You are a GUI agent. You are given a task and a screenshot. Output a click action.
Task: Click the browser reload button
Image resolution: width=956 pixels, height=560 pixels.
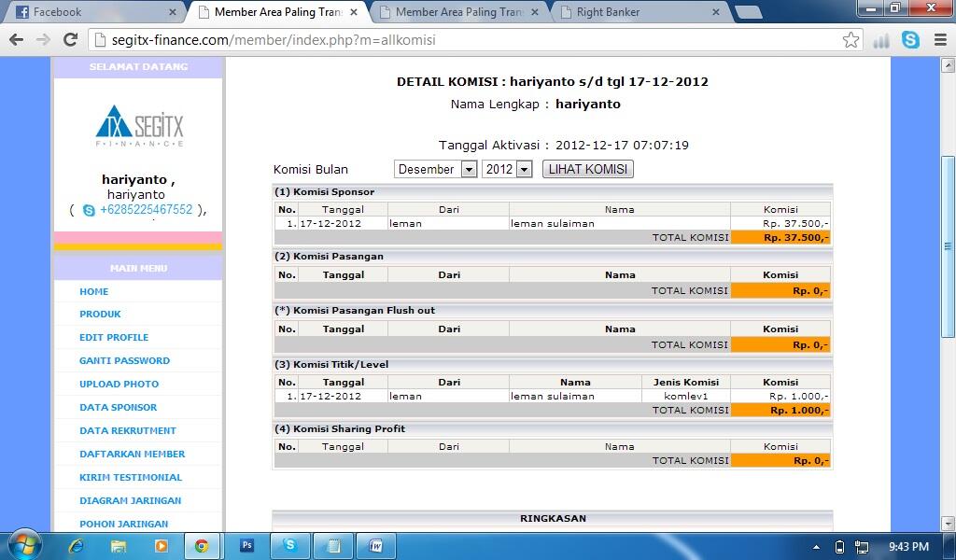pos(70,40)
